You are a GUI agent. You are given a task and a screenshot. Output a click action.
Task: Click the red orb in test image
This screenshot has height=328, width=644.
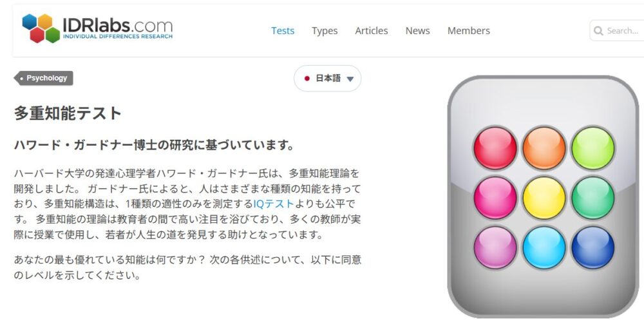pos(495,148)
